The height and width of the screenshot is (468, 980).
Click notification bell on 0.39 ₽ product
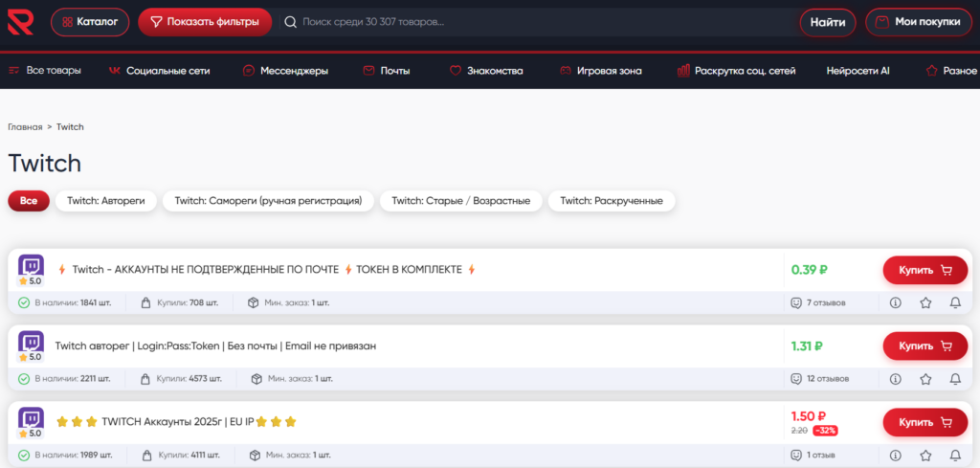955,302
